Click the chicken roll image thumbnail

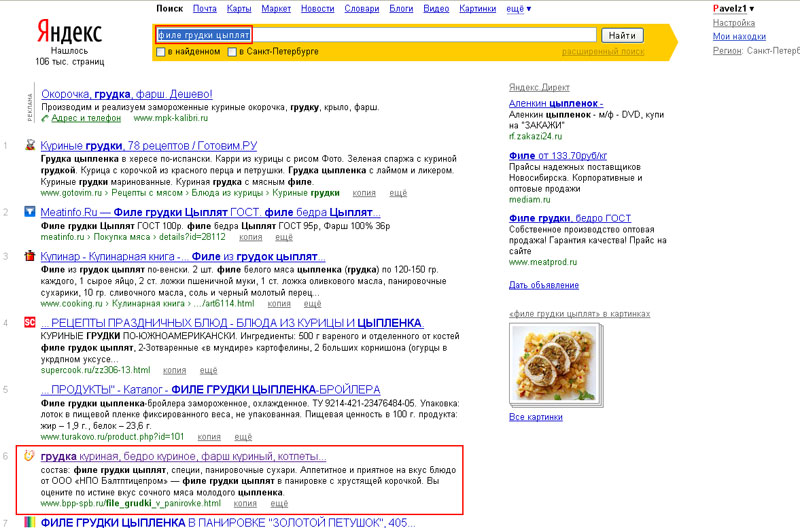[554, 363]
